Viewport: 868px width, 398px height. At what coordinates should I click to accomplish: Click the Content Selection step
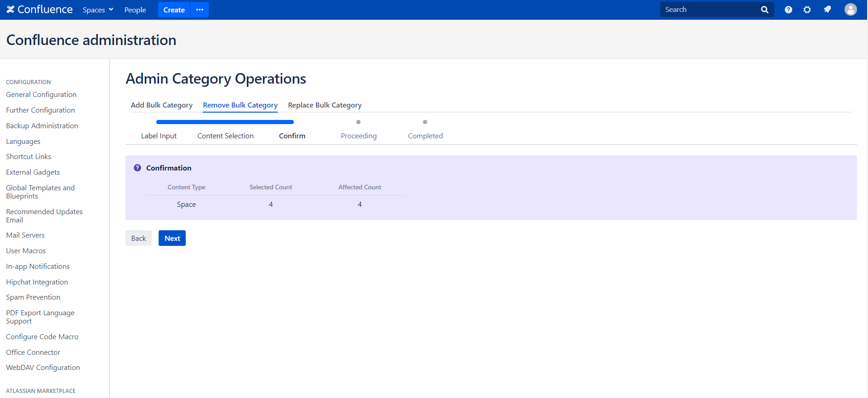tap(226, 136)
